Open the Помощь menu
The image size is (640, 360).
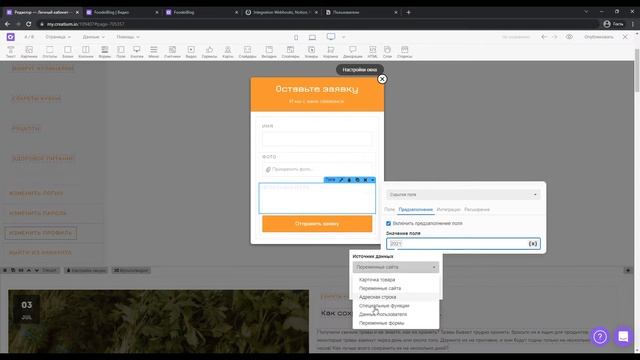pyautogui.click(x=128, y=37)
